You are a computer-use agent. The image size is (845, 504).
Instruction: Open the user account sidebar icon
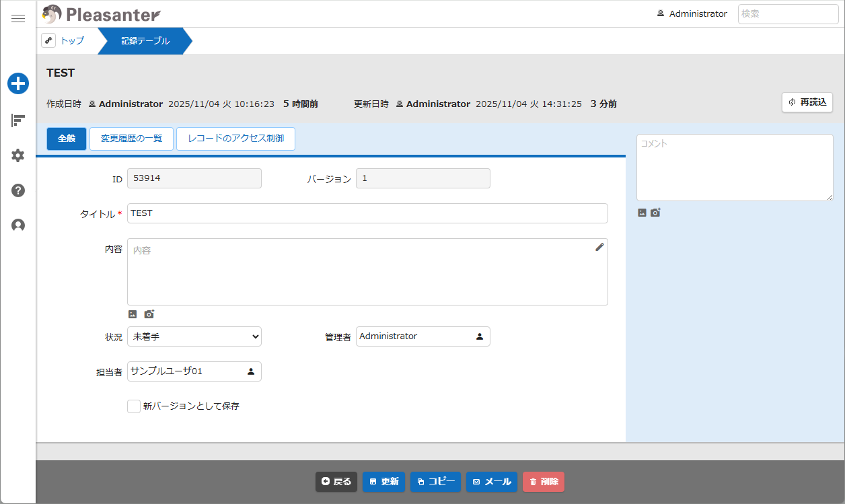pos(18,225)
